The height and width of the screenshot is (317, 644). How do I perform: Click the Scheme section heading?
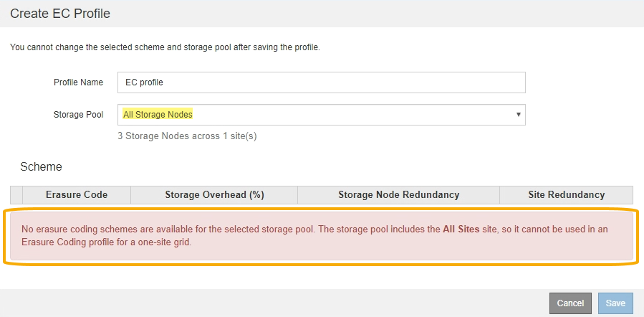point(41,166)
